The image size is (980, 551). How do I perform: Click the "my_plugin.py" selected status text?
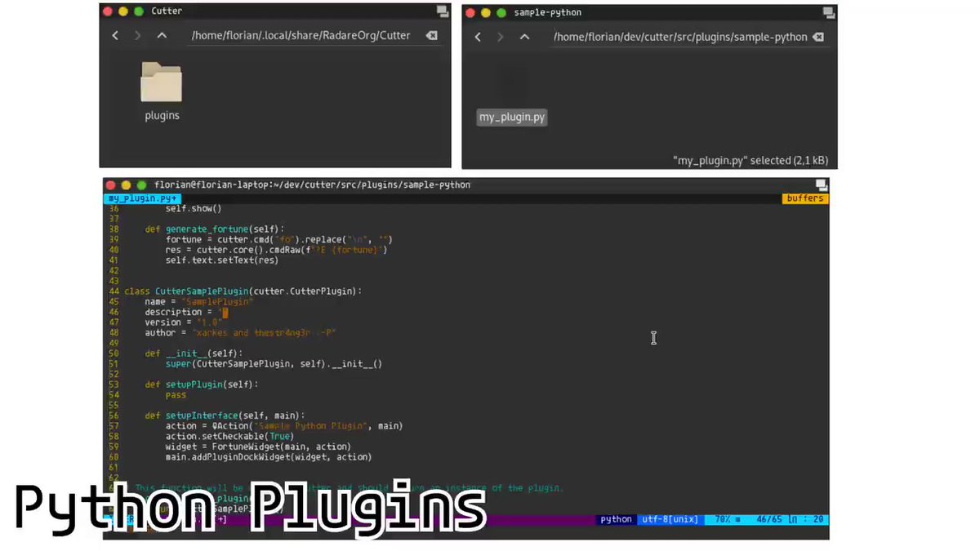point(750,161)
